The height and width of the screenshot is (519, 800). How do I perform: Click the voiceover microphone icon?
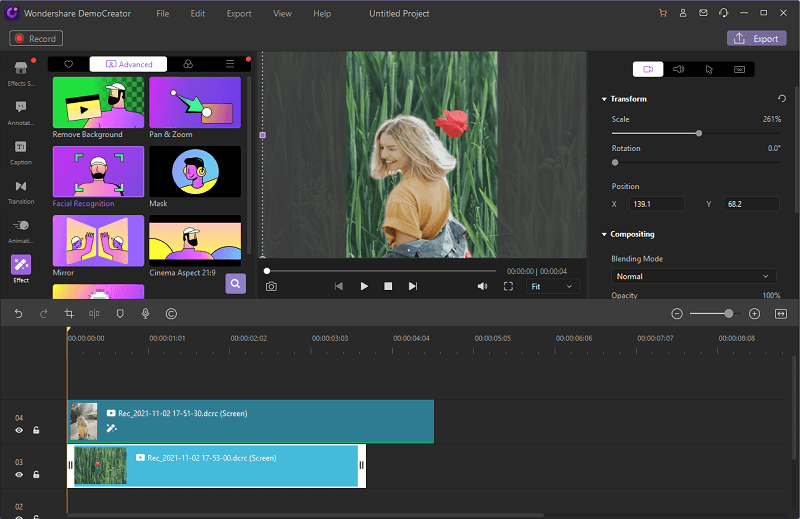[145, 313]
